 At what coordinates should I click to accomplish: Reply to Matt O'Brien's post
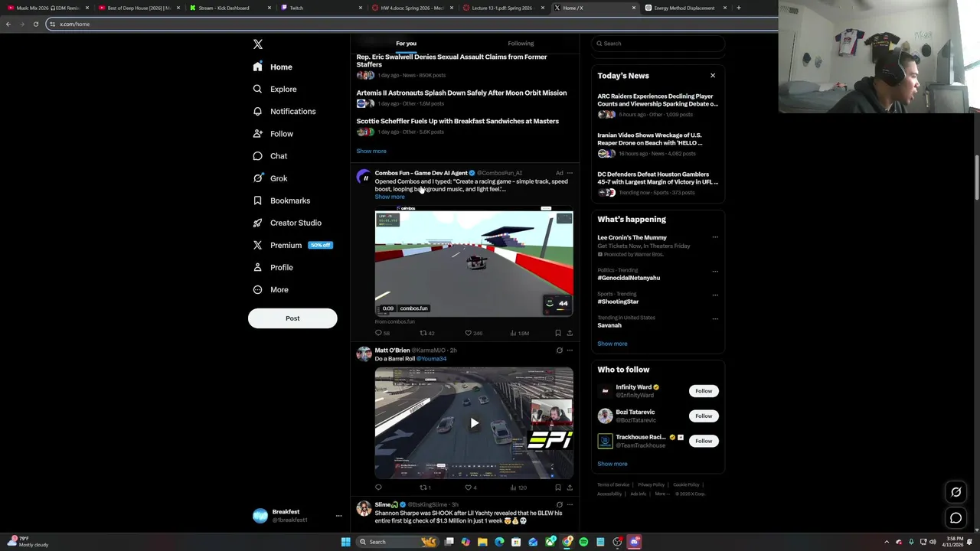(x=378, y=487)
